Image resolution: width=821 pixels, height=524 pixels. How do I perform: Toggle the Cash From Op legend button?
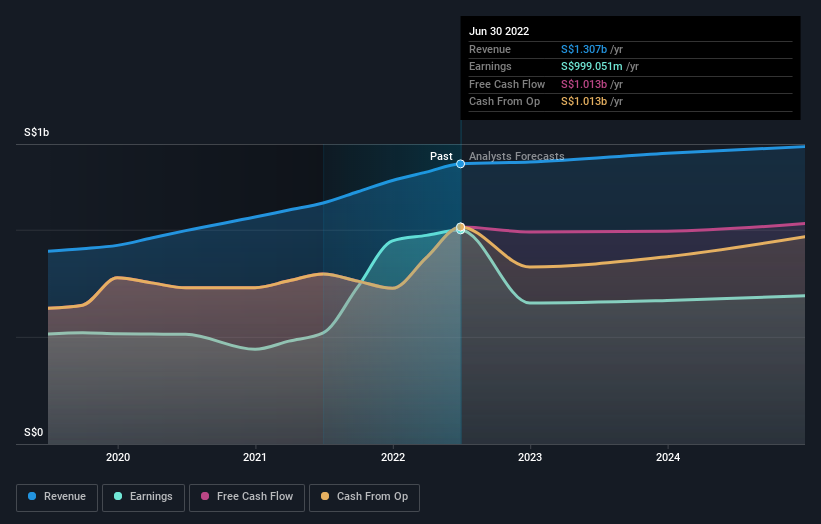pyautogui.click(x=364, y=497)
